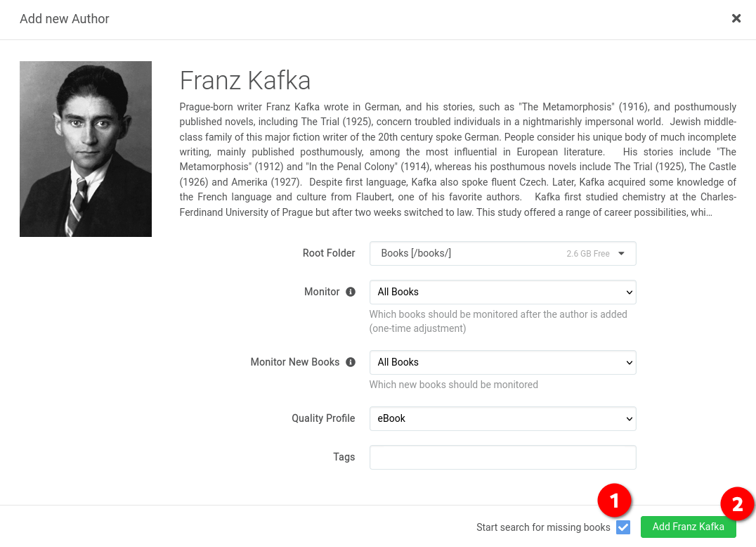This screenshot has height=547, width=756.
Task: Click the Franz Kafka portrait photo
Action: point(86,149)
